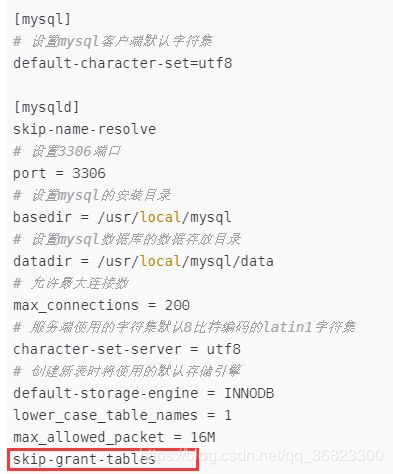Screen dimensions: 393x474
Task: Click the [mysql] section header
Action: [42, 19]
